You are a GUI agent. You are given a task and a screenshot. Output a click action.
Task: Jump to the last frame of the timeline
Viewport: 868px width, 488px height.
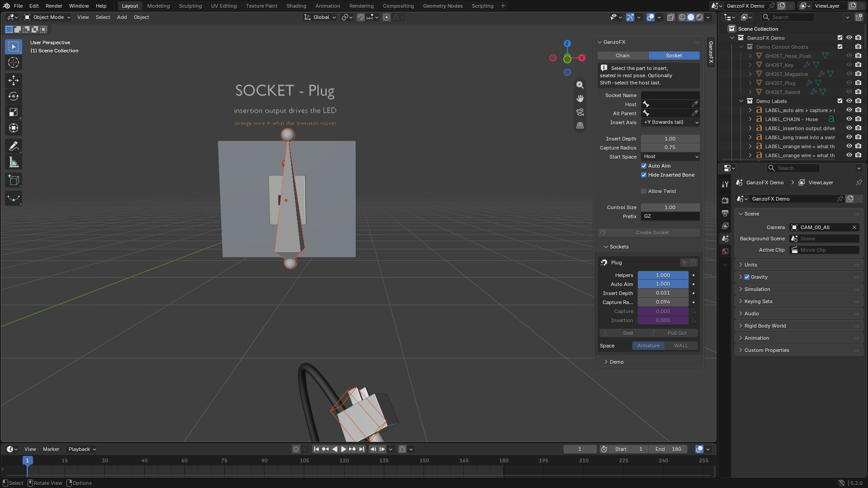pyautogui.click(x=362, y=449)
